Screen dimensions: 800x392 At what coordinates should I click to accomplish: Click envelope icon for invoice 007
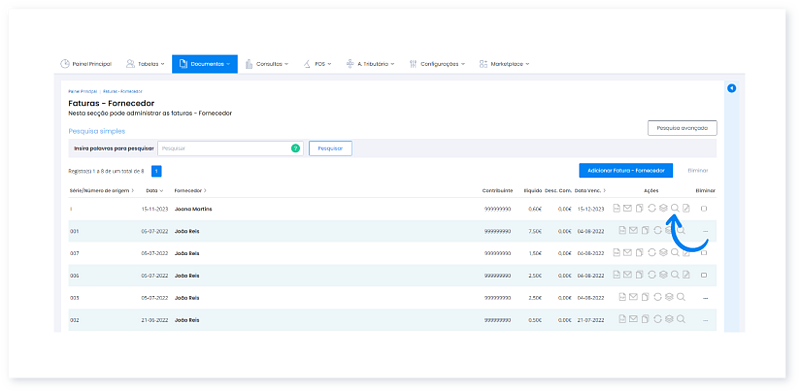tap(628, 253)
